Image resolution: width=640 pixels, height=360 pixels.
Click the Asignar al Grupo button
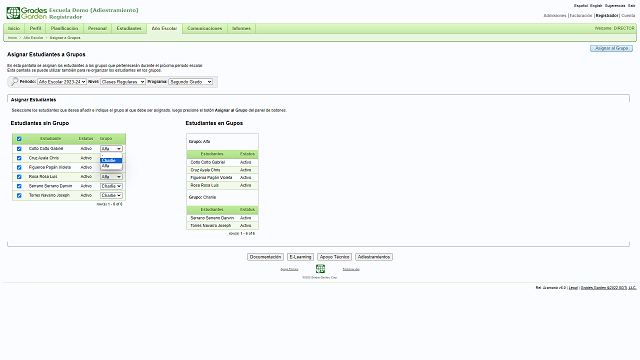[x=611, y=48]
